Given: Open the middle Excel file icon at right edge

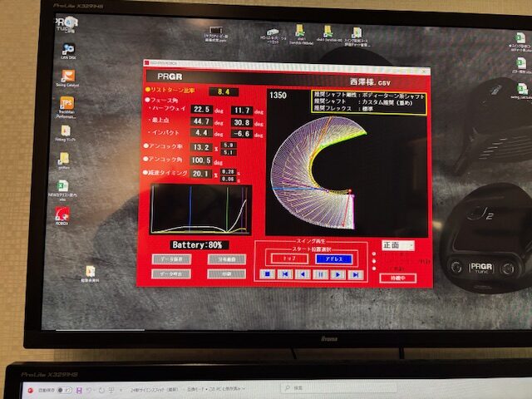Looking at the screenshot, I should pyautogui.click(x=521, y=66).
